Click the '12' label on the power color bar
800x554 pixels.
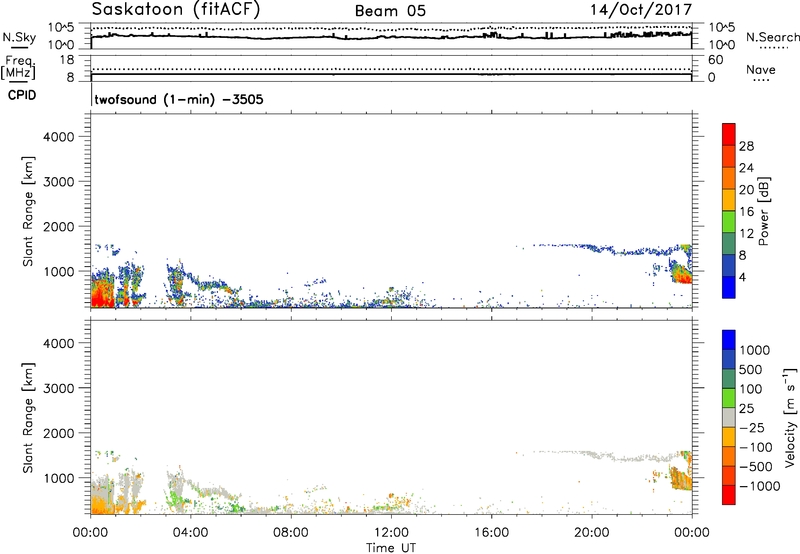tap(746, 234)
